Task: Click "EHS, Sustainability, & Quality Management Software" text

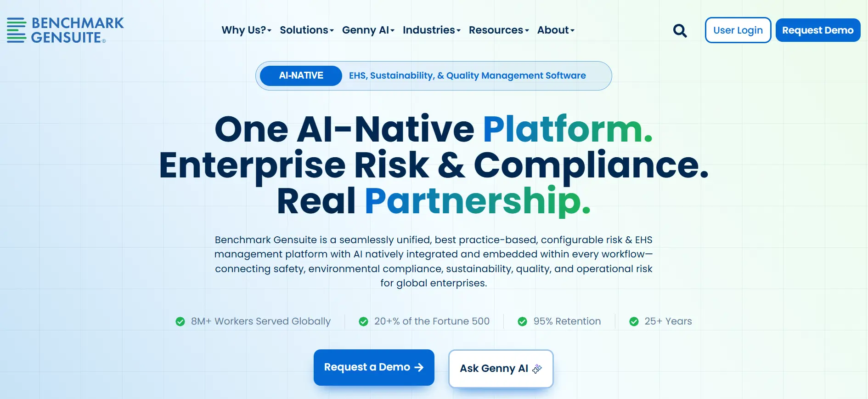Action: tap(468, 76)
